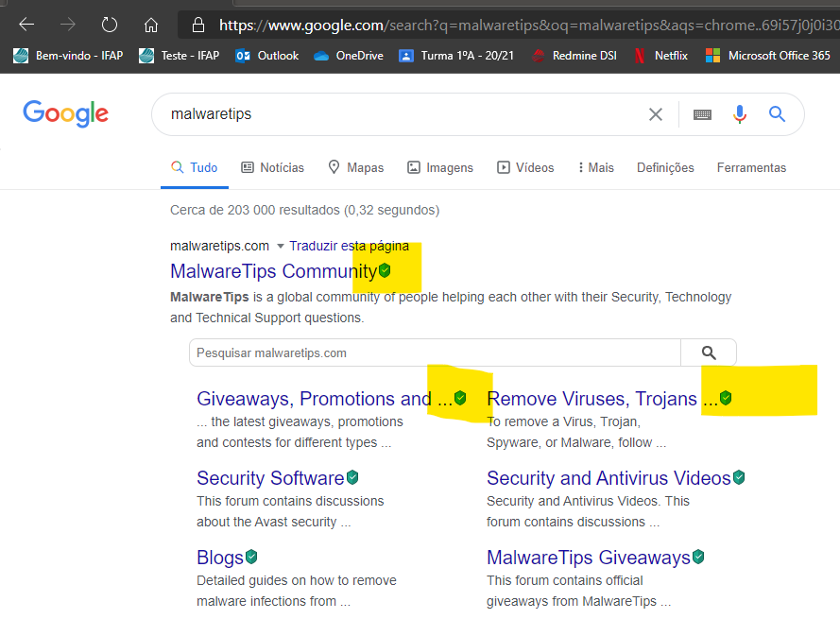Open the Turma 1ºA - 20/21 bookmark
Image resolution: width=840 pixels, height=636 pixels.
coord(456,56)
